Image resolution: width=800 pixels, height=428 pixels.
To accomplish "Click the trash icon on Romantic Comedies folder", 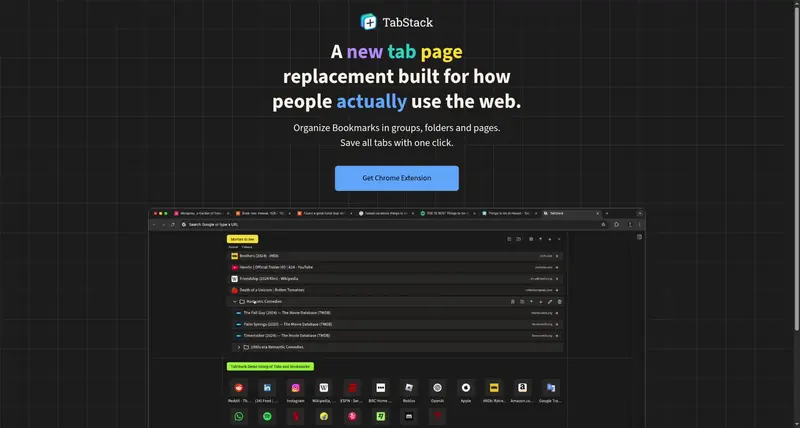I will pyautogui.click(x=559, y=301).
